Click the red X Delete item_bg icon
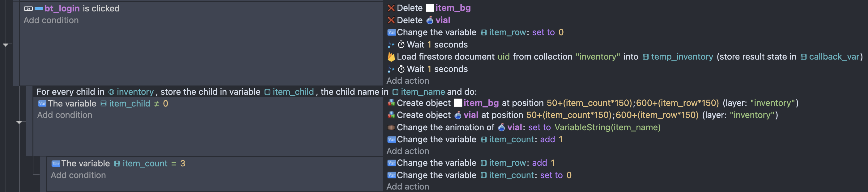 pos(391,8)
